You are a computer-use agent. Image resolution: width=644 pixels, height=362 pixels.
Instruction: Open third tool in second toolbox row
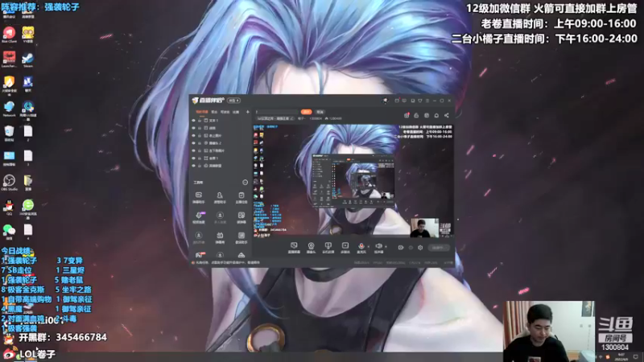coord(241,217)
